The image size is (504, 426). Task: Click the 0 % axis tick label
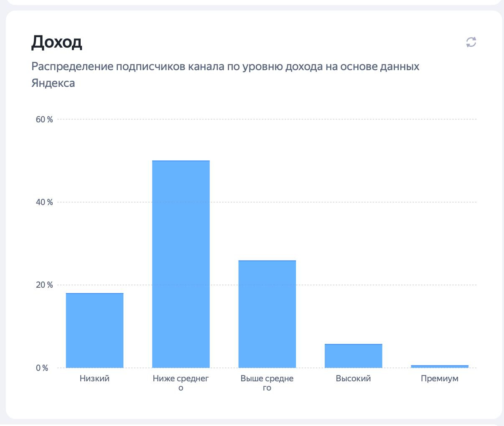pos(42,368)
